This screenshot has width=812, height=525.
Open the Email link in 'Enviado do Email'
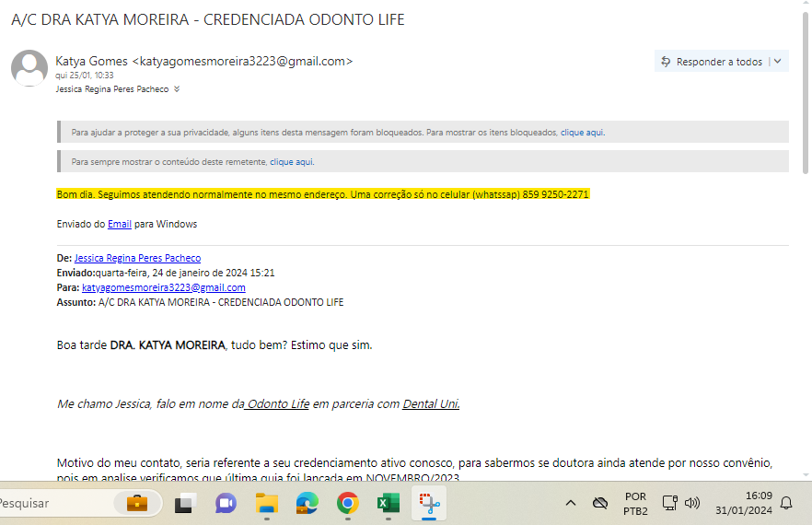click(120, 224)
